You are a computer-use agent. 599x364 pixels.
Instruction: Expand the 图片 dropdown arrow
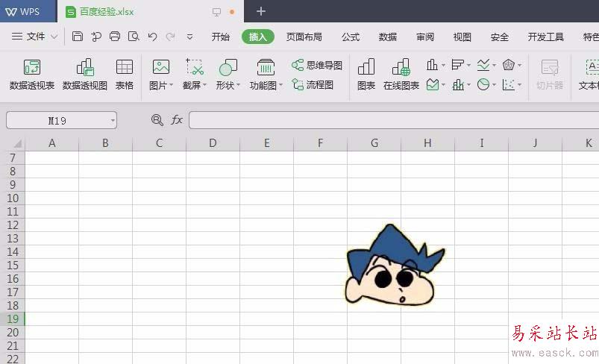coord(171,85)
